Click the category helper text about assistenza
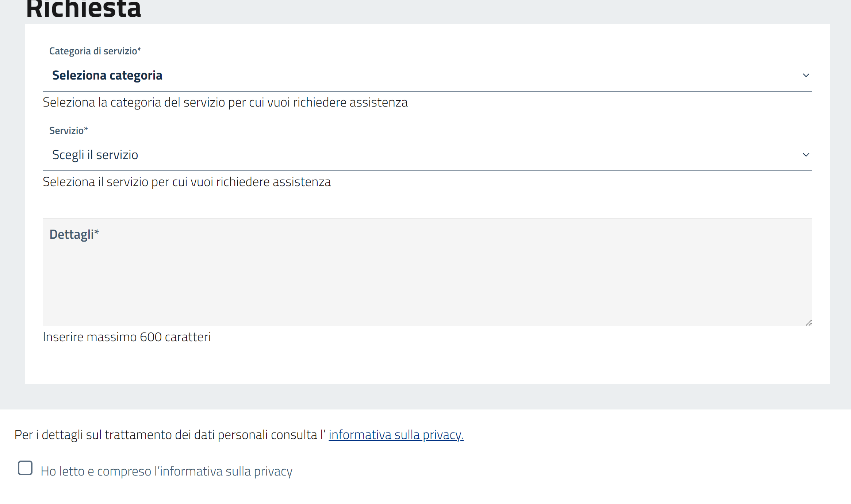851x504 pixels. (x=225, y=103)
